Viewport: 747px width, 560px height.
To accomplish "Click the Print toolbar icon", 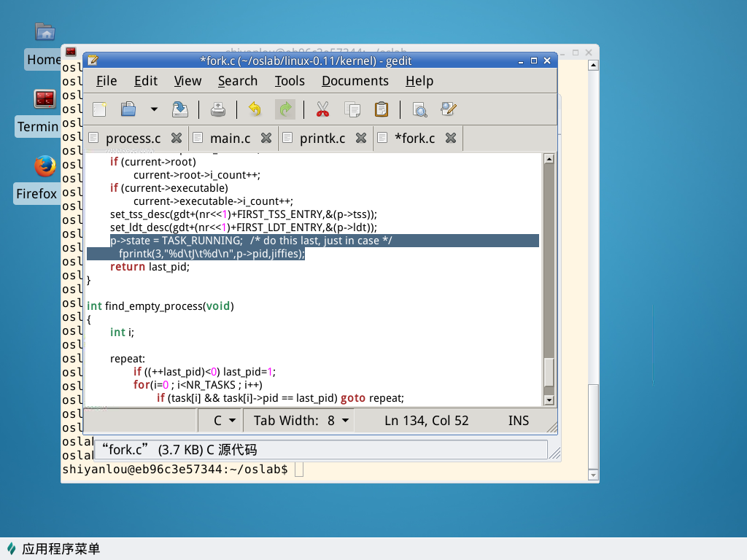I will 218,109.
